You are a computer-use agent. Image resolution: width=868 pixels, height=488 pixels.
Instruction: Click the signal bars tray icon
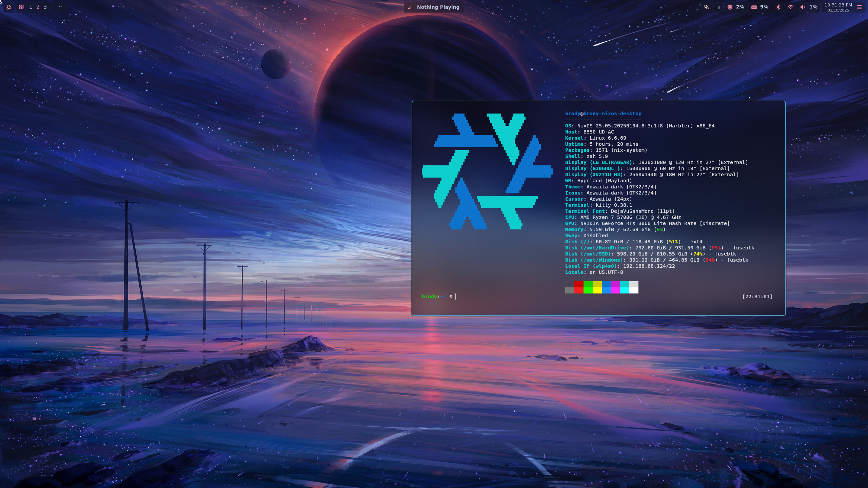tap(717, 7)
